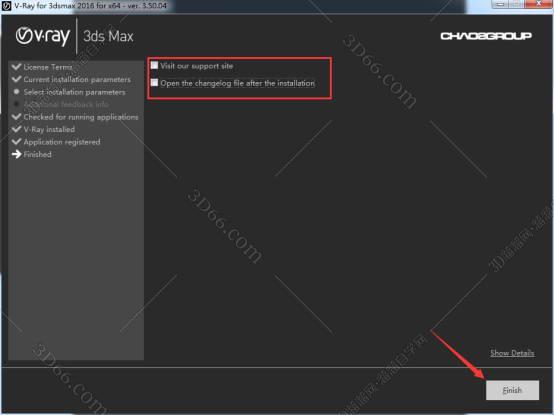Click the checkmark icon beside License Terms
554x415 pixels.
[x=16, y=66]
